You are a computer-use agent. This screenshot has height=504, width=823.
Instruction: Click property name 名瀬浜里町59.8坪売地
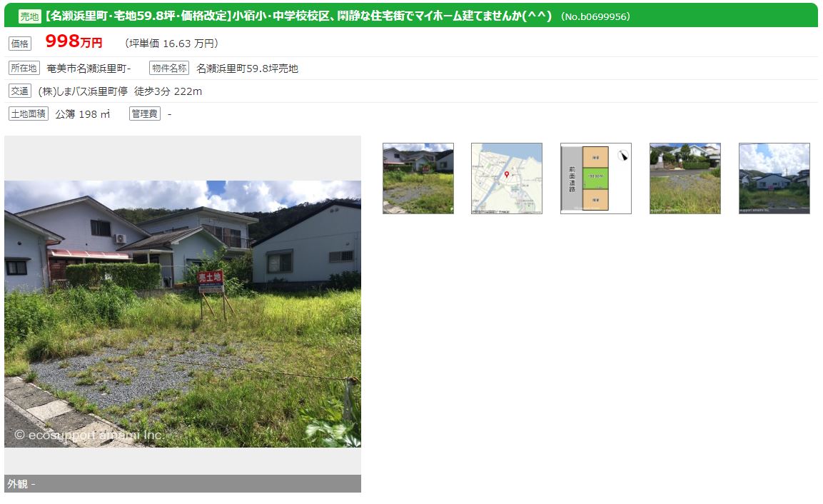[x=247, y=69]
